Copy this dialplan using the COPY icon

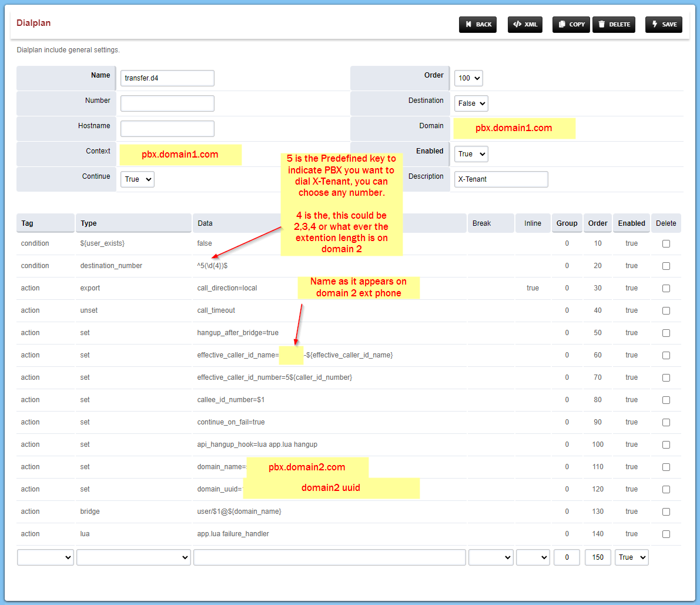click(571, 24)
